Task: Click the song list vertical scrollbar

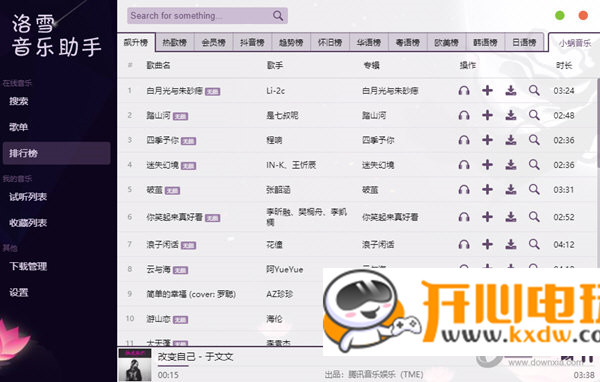Action: click(598, 122)
